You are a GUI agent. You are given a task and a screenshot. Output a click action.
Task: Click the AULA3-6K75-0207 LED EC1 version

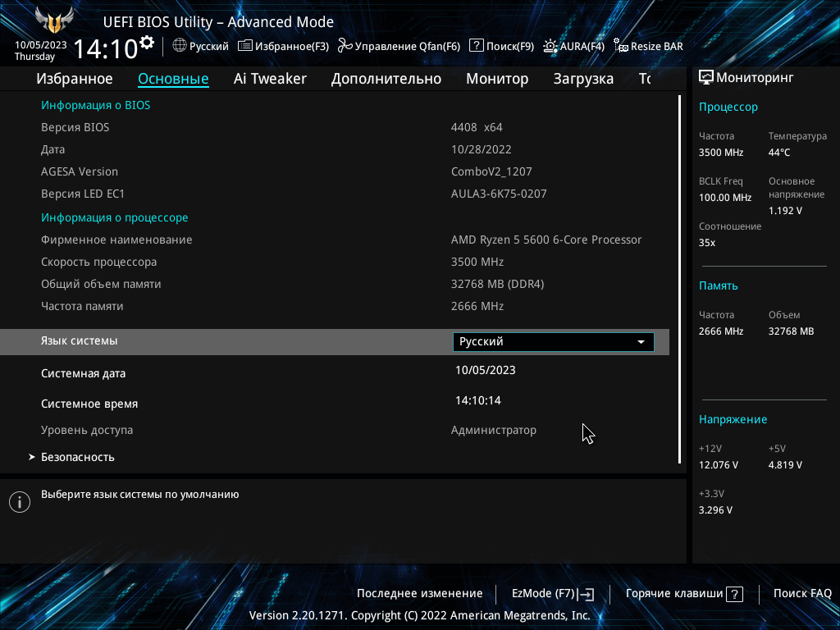coord(499,194)
